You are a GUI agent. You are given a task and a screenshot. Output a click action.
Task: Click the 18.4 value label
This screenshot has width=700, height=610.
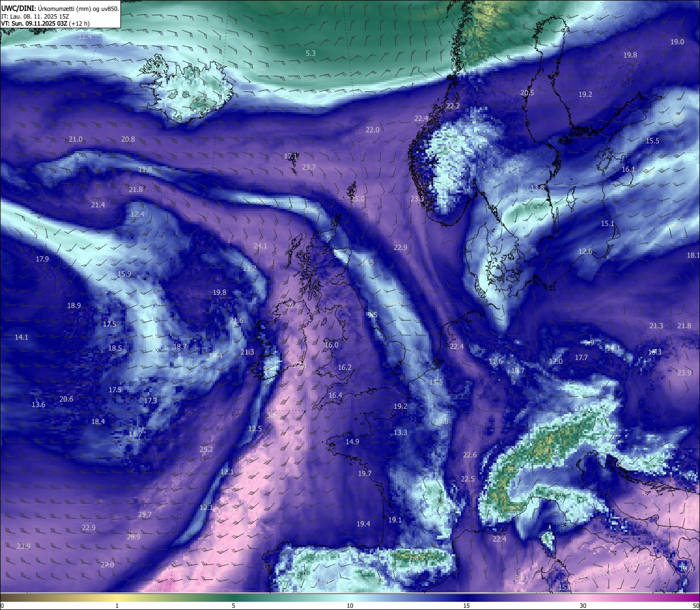[98, 421]
